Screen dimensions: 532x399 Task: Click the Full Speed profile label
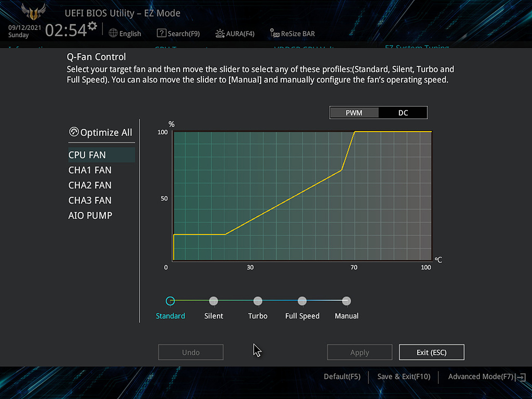point(302,316)
